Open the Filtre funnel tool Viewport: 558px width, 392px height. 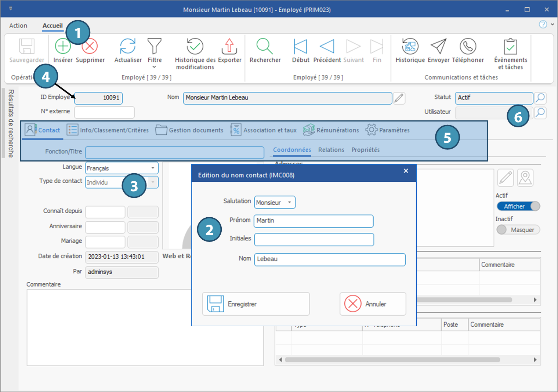[x=155, y=47]
